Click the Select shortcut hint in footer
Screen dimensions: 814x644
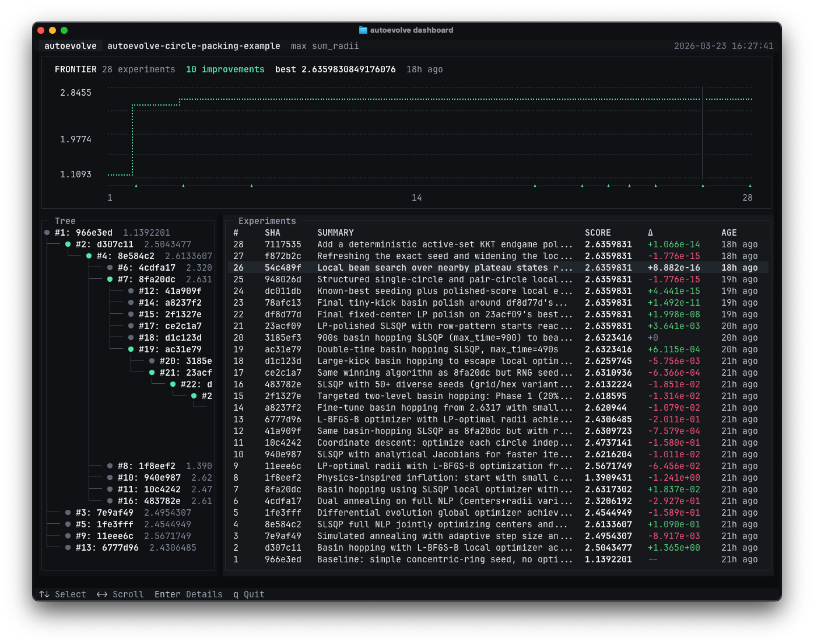(62, 594)
